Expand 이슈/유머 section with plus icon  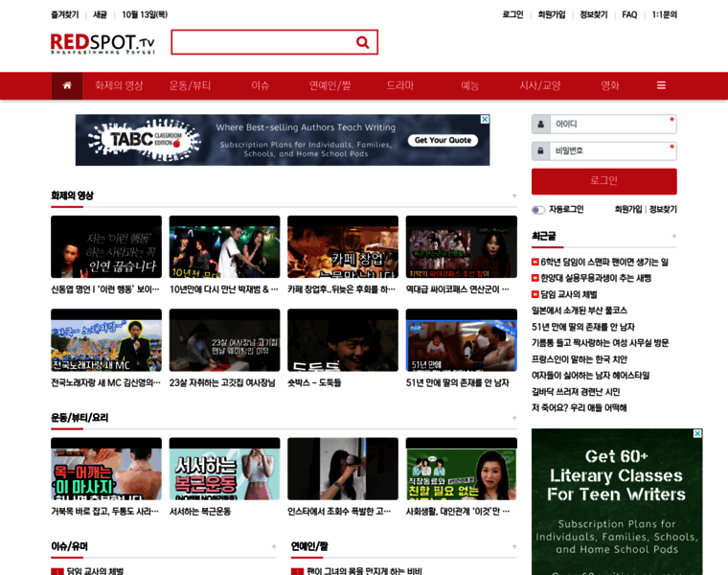tap(274, 546)
